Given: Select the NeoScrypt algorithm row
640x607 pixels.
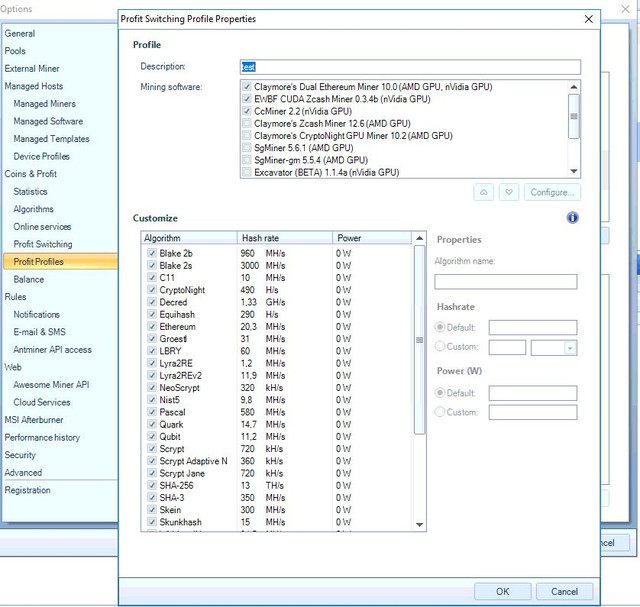Looking at the screenshot, I should 277,388.
